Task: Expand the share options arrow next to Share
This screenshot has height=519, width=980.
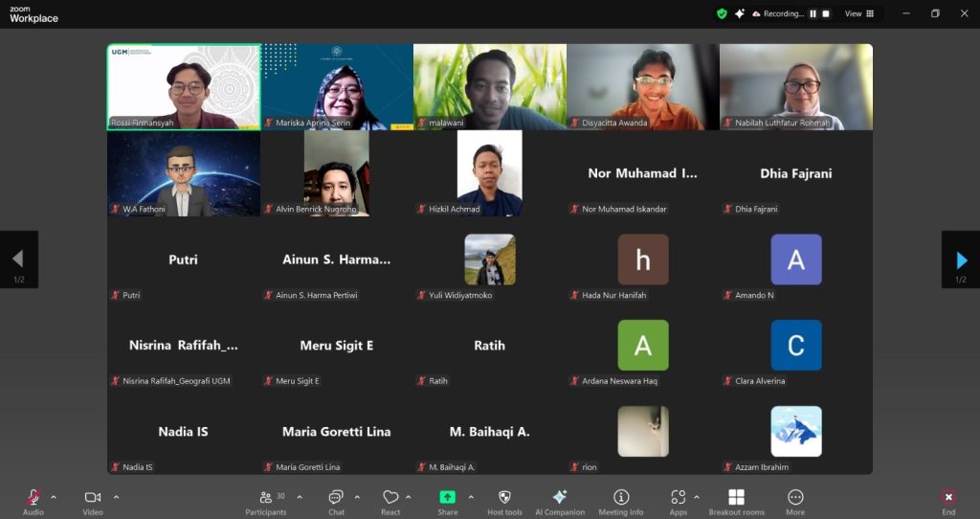Action: (x=471, y=497)
